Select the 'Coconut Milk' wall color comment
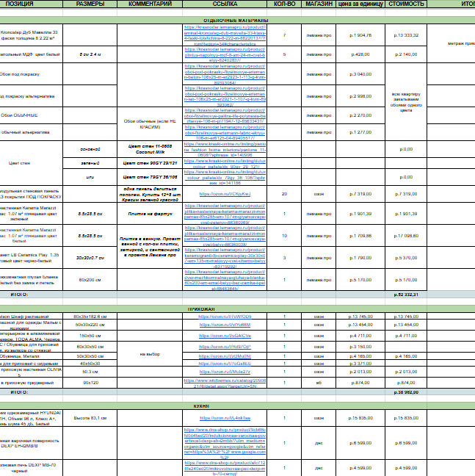475x476 pixels. (150, 149)
